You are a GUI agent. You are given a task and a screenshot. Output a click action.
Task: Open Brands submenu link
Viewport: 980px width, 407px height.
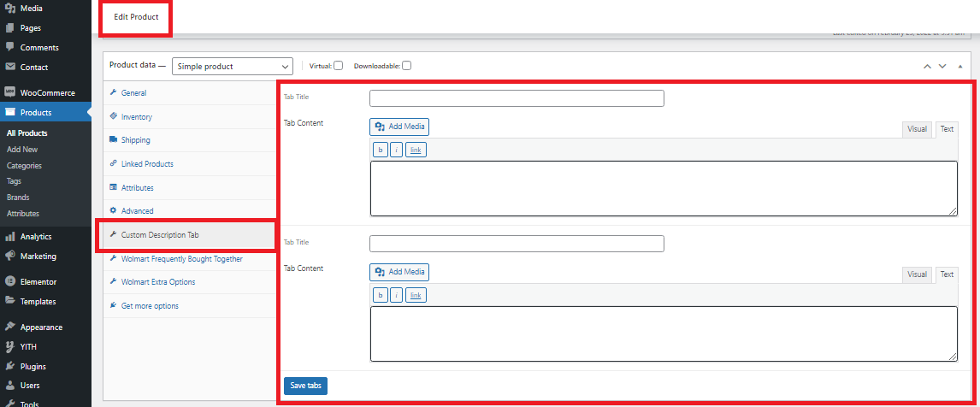click(18, 198)
